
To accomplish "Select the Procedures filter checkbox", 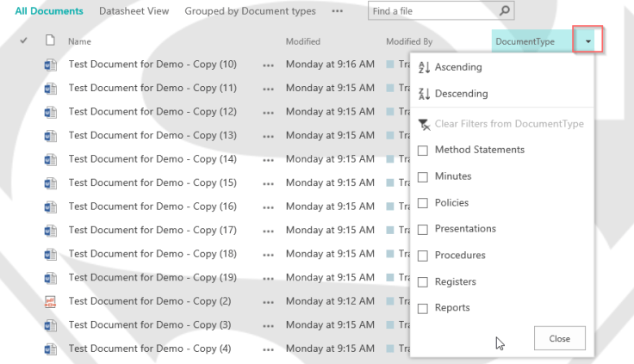I will pos(423,256).
